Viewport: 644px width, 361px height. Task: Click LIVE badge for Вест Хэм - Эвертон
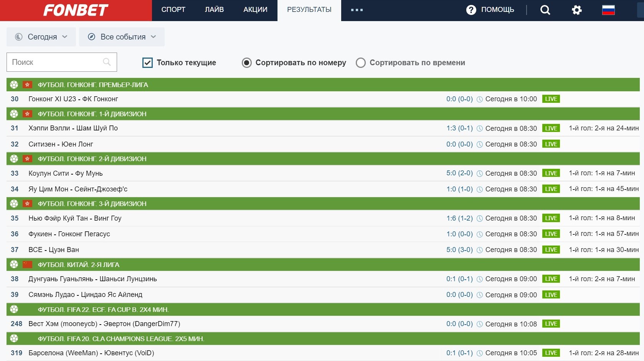point(551,324)
